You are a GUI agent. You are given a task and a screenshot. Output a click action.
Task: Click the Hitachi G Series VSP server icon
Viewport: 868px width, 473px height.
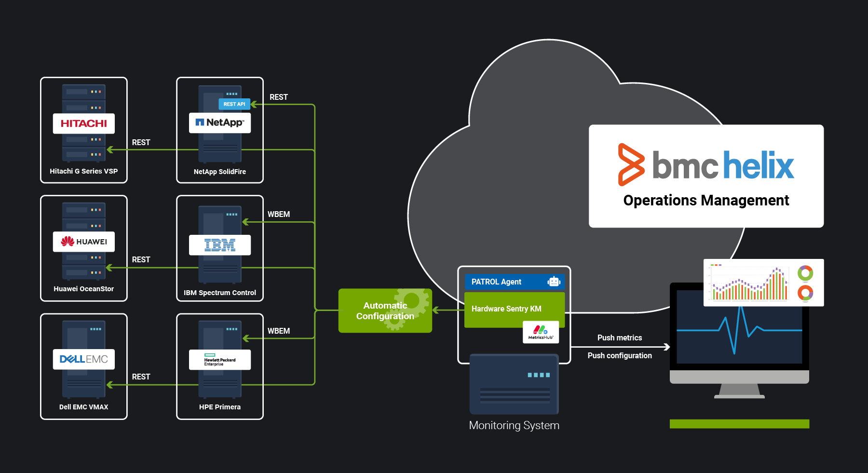83,123
